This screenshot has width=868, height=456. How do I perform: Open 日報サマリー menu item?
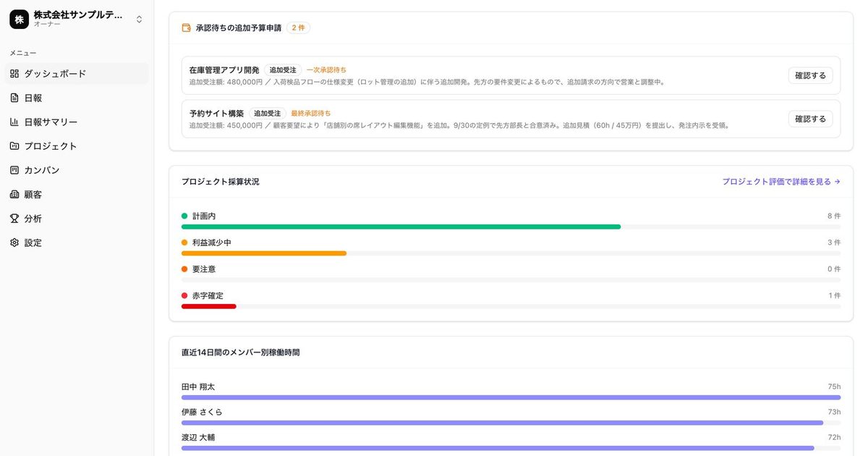[77, 122]
